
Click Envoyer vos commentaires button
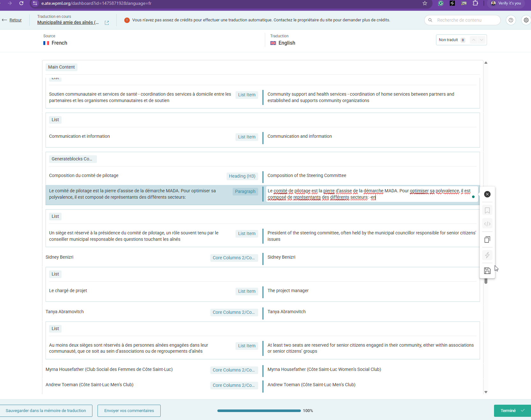[129, 411]
